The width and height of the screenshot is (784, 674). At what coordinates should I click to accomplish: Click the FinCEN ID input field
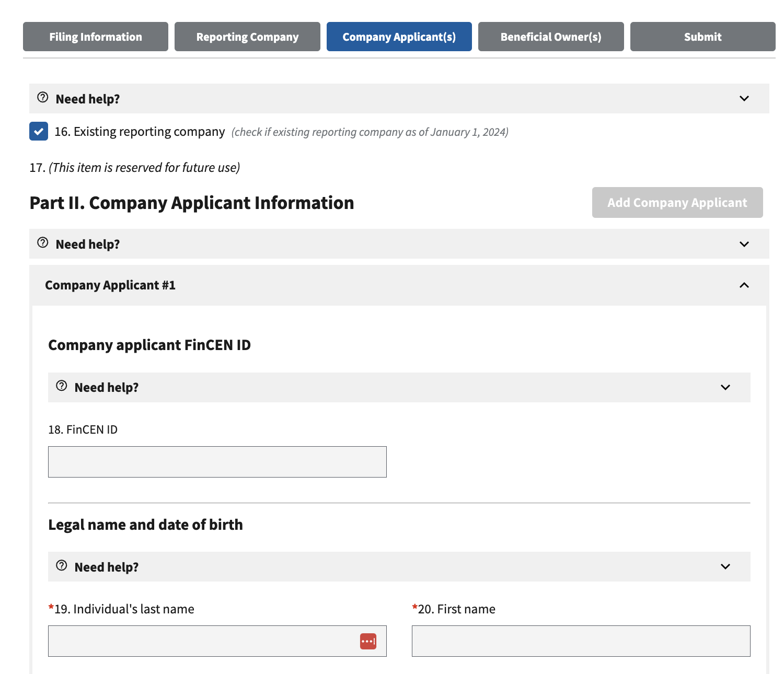(x=217, y=462)
